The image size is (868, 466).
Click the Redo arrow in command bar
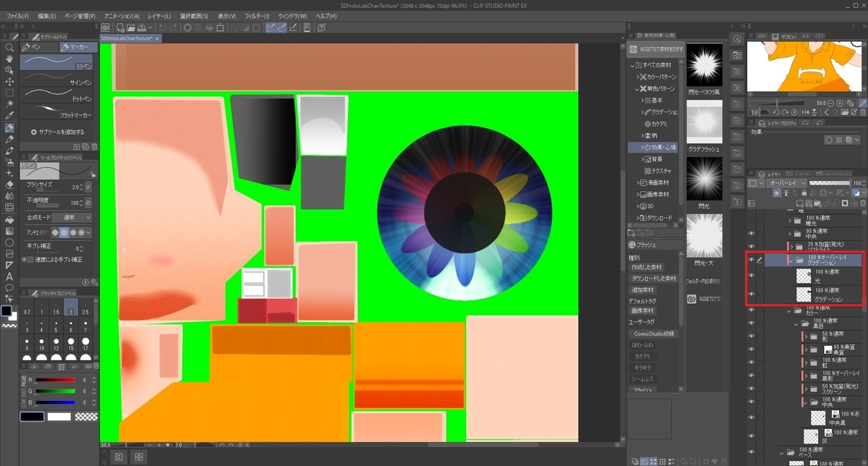(x=174, y=28)
